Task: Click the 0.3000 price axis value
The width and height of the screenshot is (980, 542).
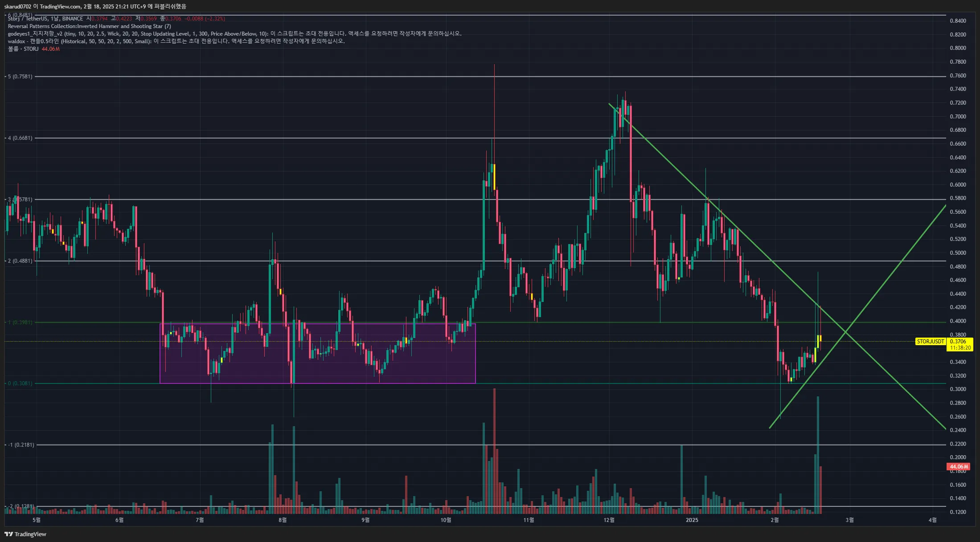Action: tap(958, 389)
